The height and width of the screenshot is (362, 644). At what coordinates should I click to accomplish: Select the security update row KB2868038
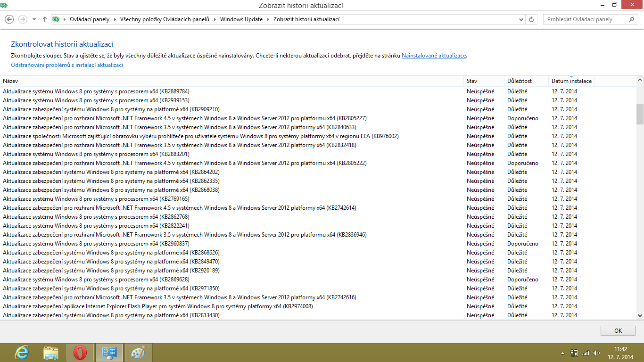pos(318,190)
